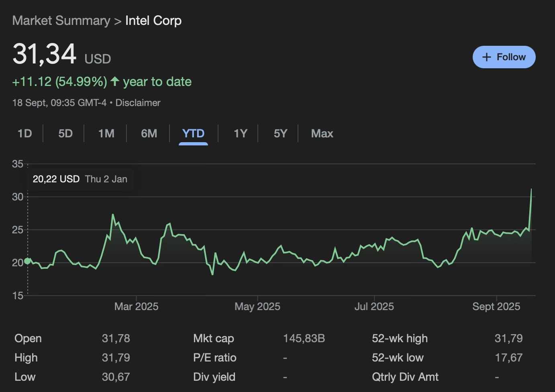Click the Follow button
Screen dimensions: 555x392
click(x=504, y=57)
